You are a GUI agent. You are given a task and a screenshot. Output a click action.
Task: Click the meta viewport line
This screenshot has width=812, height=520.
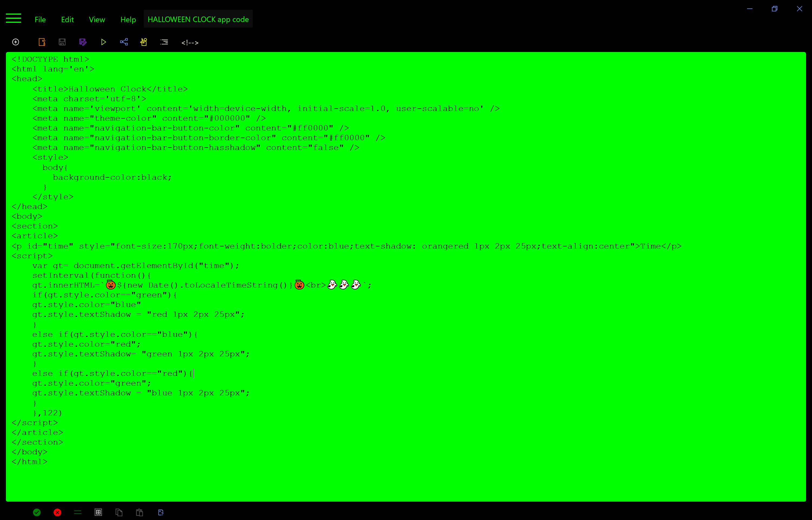[266, 109]
